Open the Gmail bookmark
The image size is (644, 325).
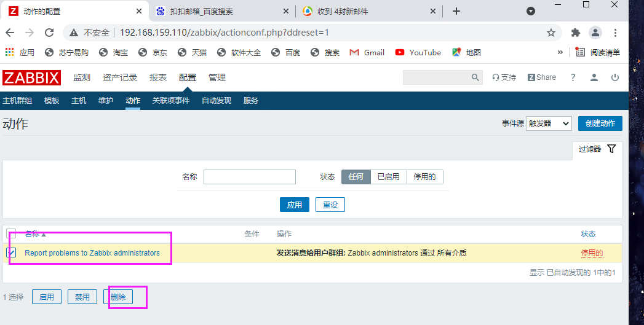click(x=367, y=52)
